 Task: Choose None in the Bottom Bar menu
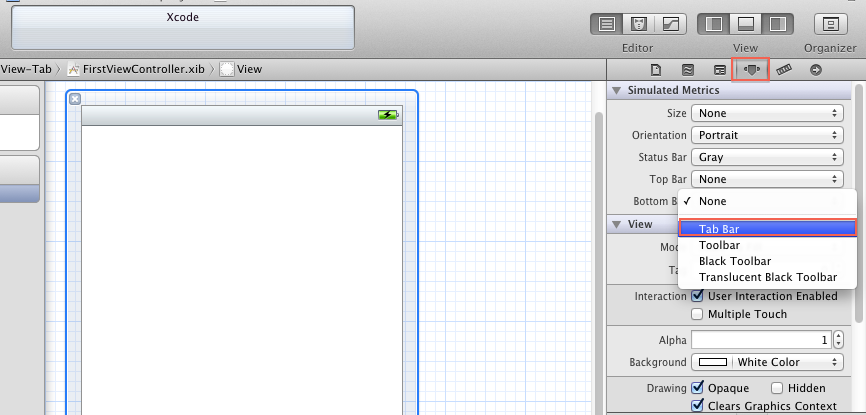point(767,201)
